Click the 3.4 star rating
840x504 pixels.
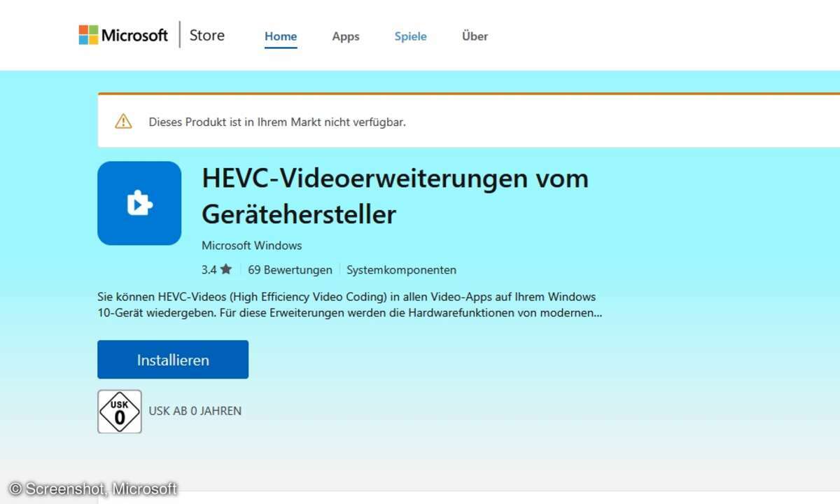(x=216, y=269)
